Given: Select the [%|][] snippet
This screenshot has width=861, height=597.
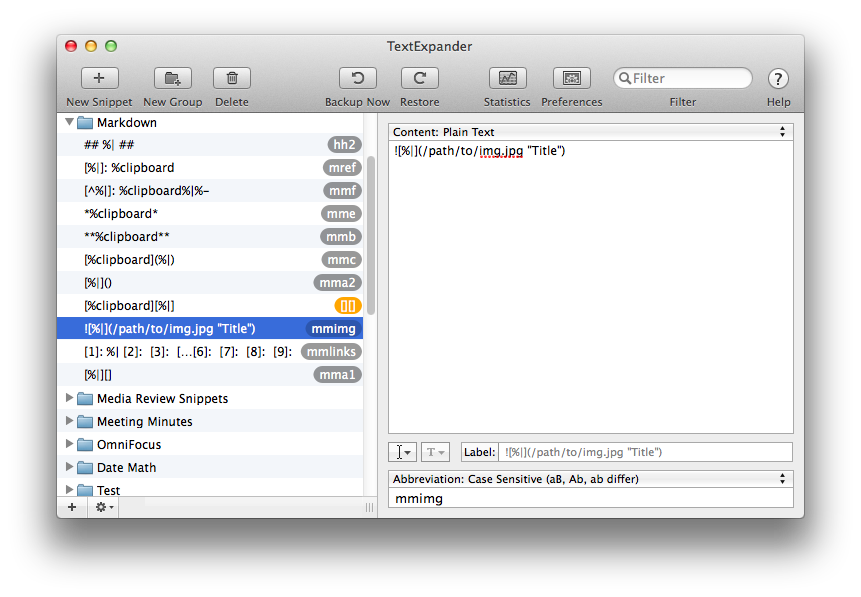Looking at the screenshot, I should pos(210,375).
